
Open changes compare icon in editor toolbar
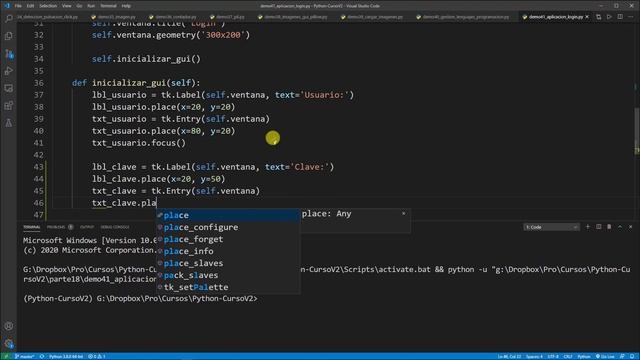click(598, 17)
